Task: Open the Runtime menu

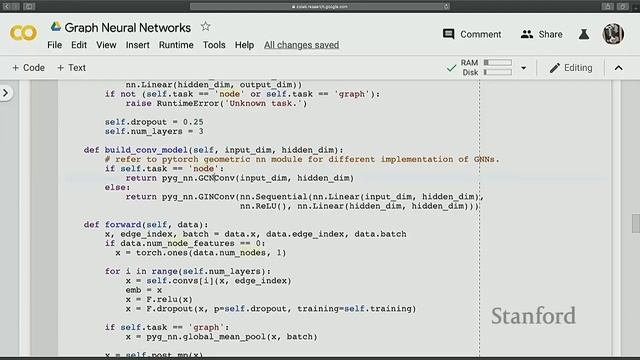Action: click(176, 45)
